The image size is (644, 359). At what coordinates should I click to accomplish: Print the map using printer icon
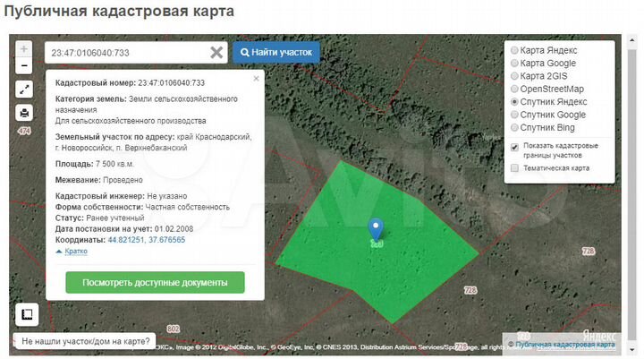[x=24, y=112]
